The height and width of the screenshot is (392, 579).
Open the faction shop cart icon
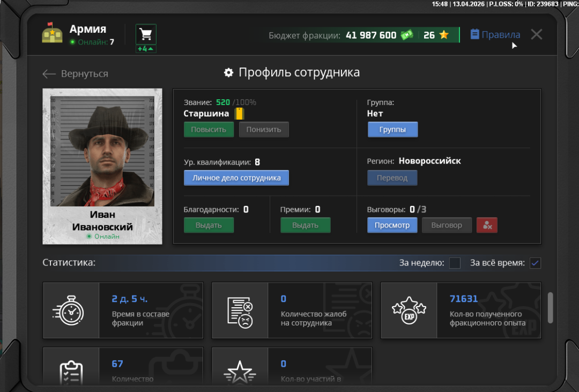(x=146, y=34)
